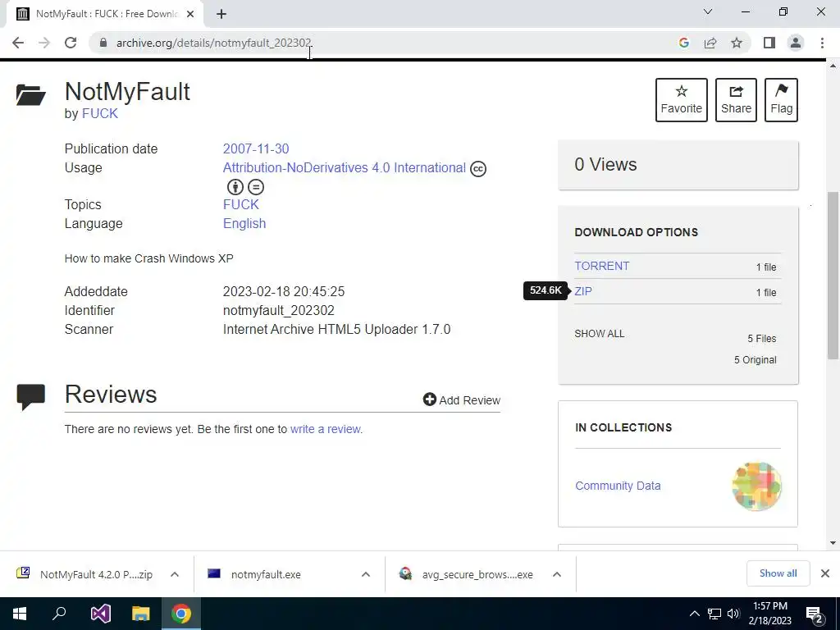Viewport: 840px width, 630px height.
Task: Open the Community Data collection link
Action: [618, 486]
